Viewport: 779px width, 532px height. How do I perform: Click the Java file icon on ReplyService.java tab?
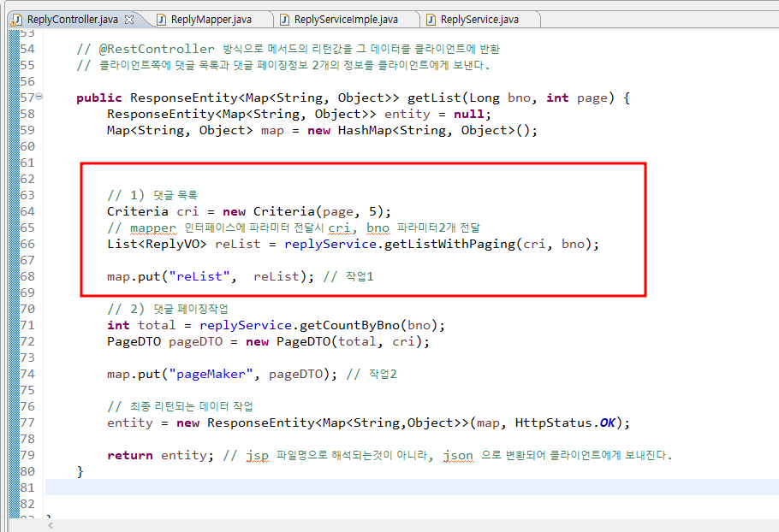point(431,20)
